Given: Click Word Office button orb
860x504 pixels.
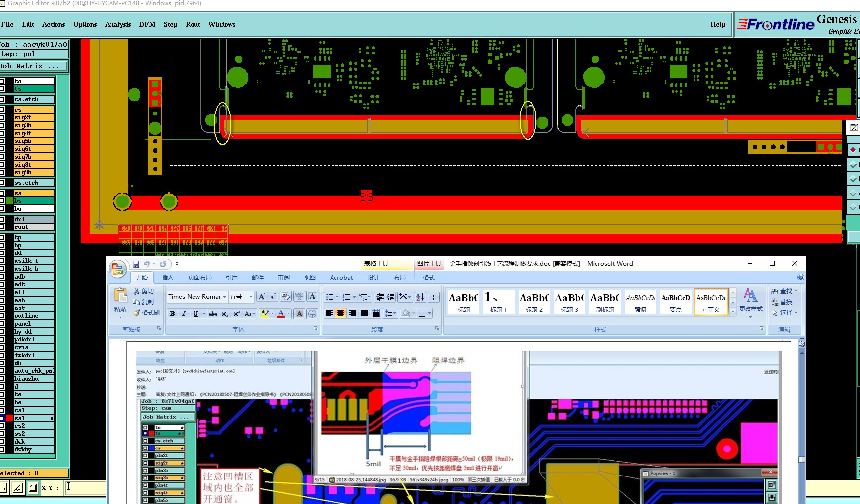Looking at the screenshot, I should pyautogui.click(x=117, y=268).
